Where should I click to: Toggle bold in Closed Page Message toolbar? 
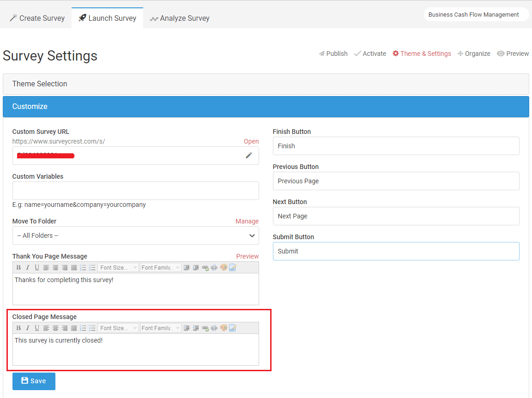[18, 328]
